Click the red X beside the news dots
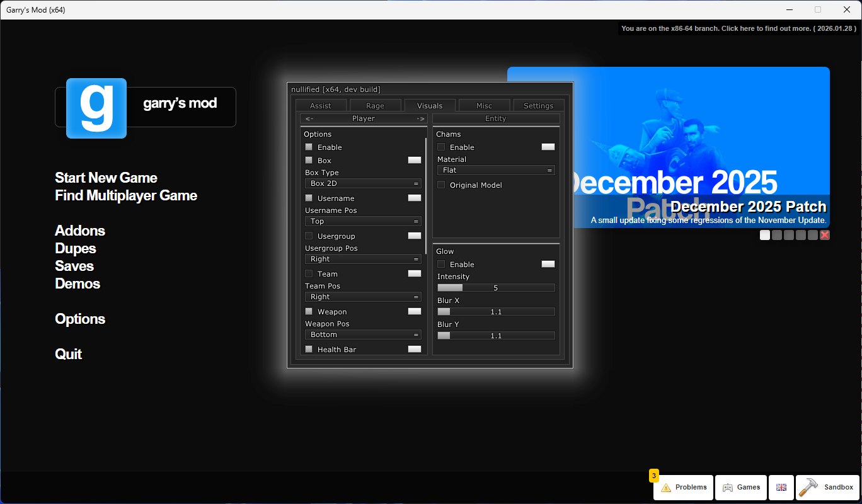This screenshot has height=504, width=862. click(825, 235)
